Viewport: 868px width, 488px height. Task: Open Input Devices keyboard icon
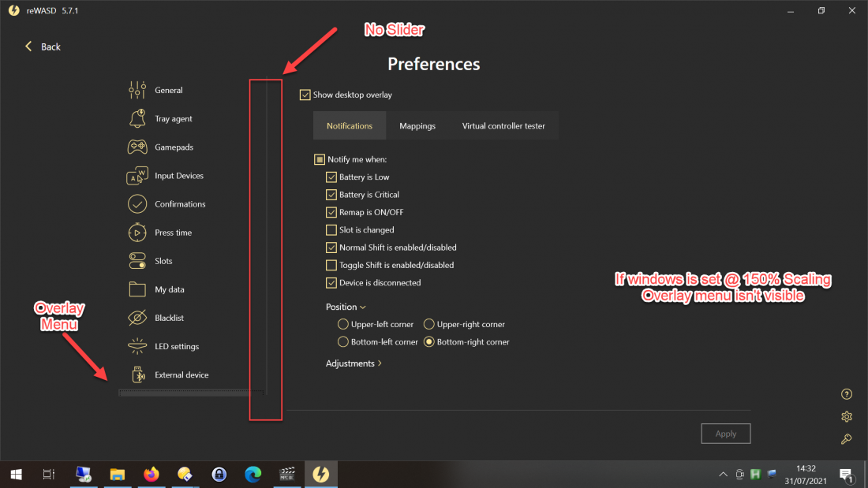(137, 176)
